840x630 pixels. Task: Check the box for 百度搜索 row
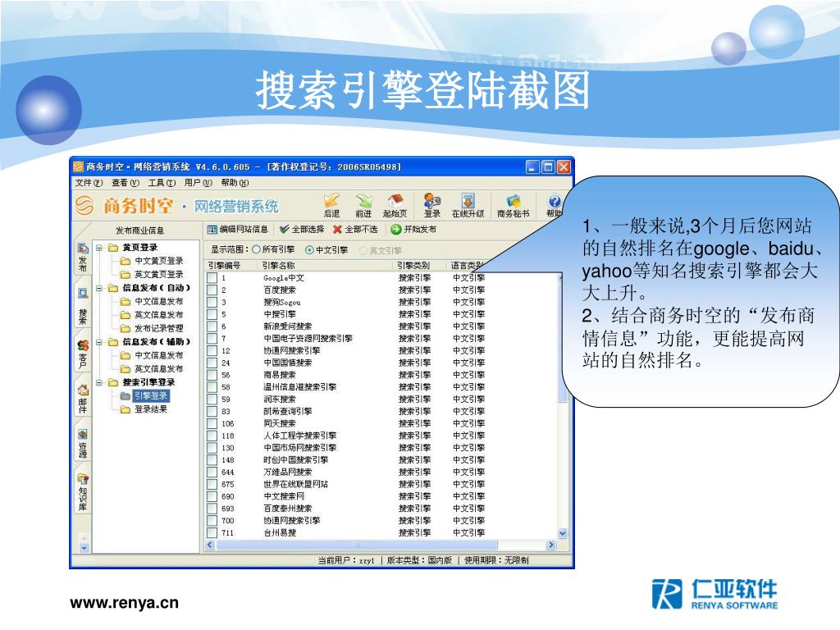[212, 290]
